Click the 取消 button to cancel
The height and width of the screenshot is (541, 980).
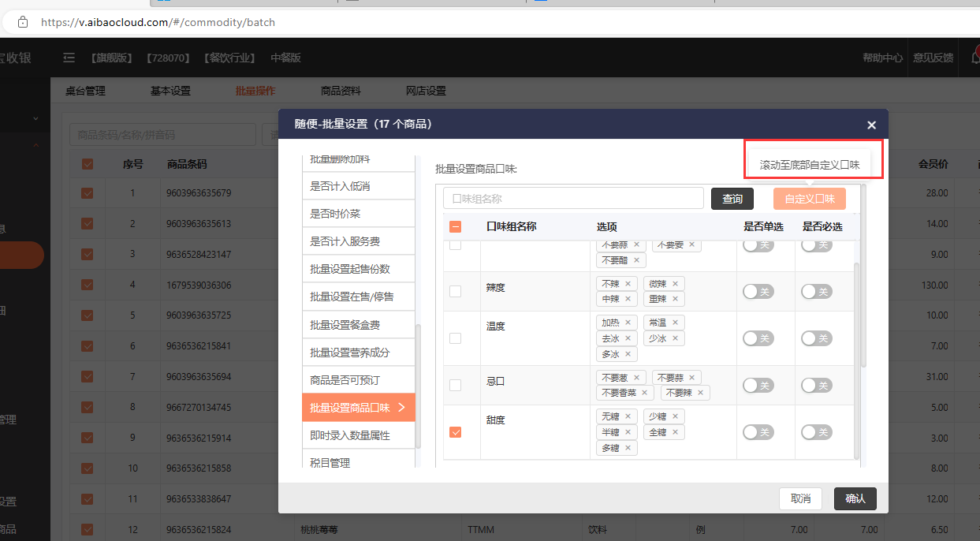point(800,498)
